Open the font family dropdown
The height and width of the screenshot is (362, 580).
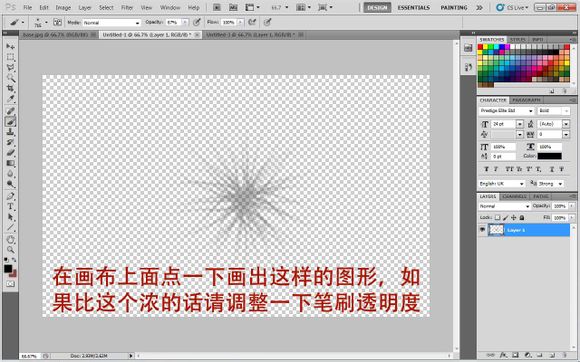click(x=506, y=111)
